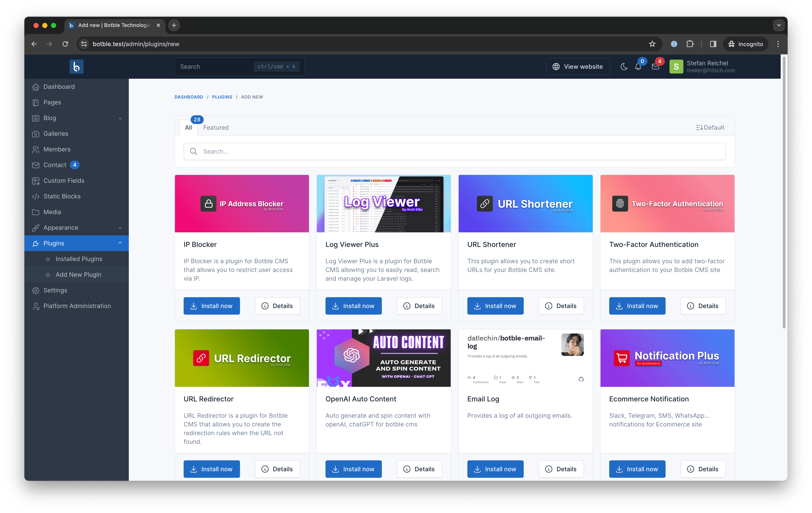Reload the page in browser

(65, 44)
